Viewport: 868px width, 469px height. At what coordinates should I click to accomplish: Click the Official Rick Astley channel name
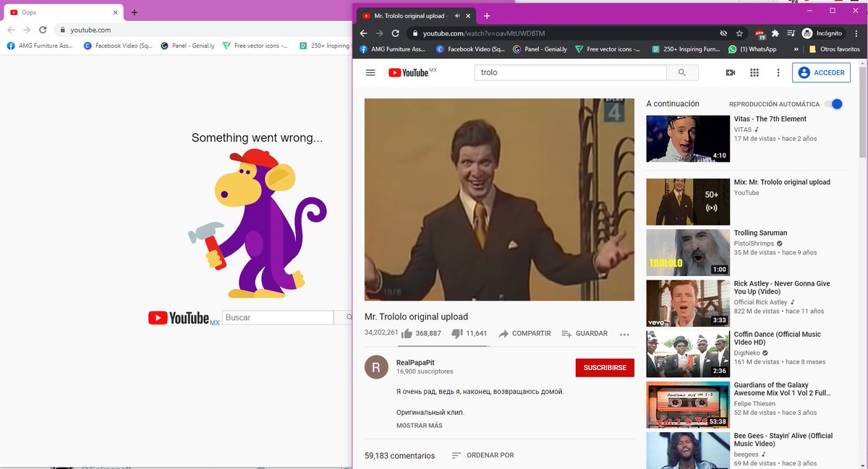pyautogui.click(x=761, y=302)
